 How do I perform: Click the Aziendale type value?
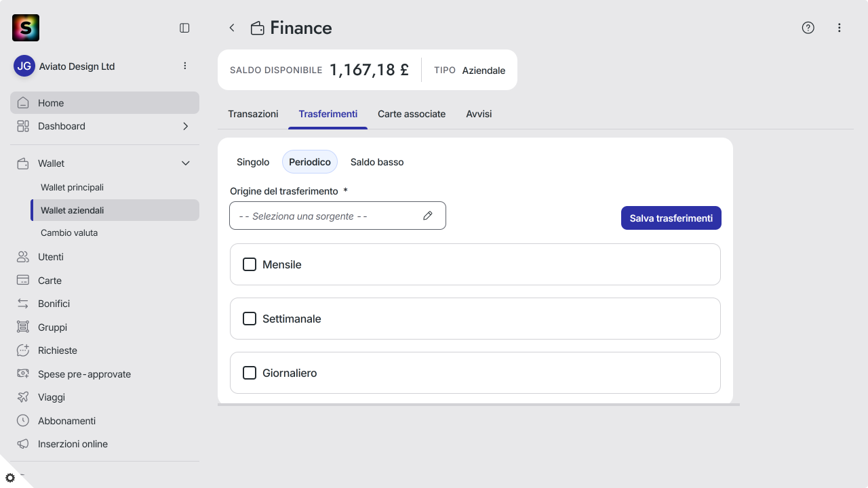[484, 70]
